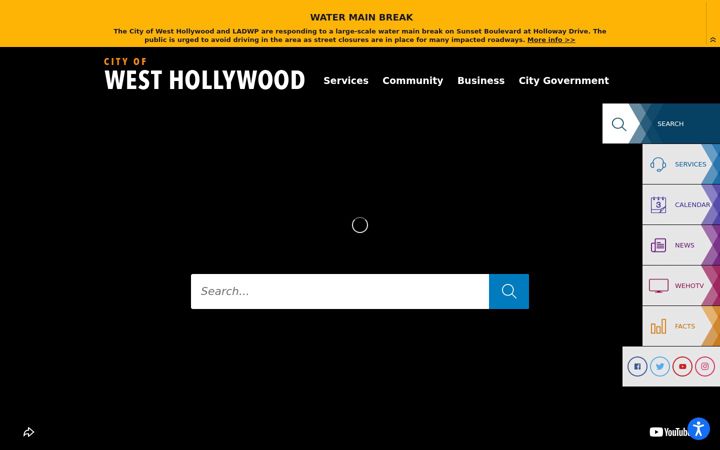The width and height of the screenshot is (720, 450).
Task: Open the Business navigation menu
Action: (x=481, y=80)
